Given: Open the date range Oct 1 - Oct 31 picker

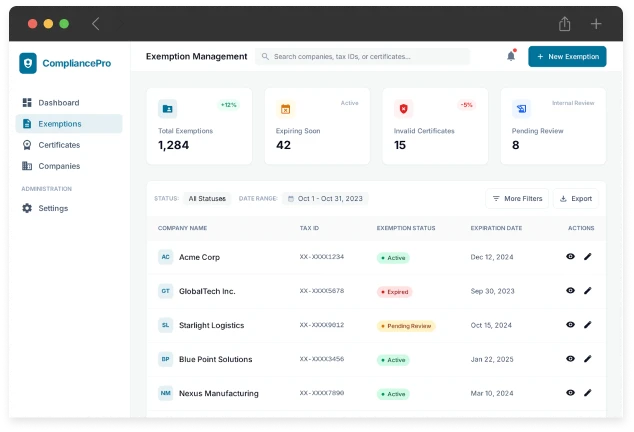Looking at the screenshot, I should [325, 199].
